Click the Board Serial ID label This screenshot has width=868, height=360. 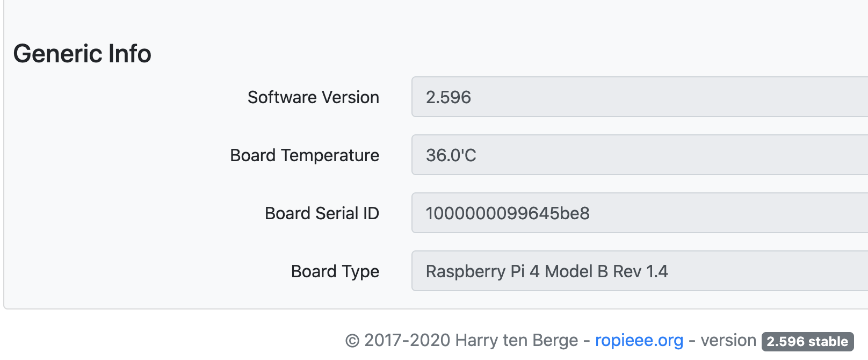point(322,213)
